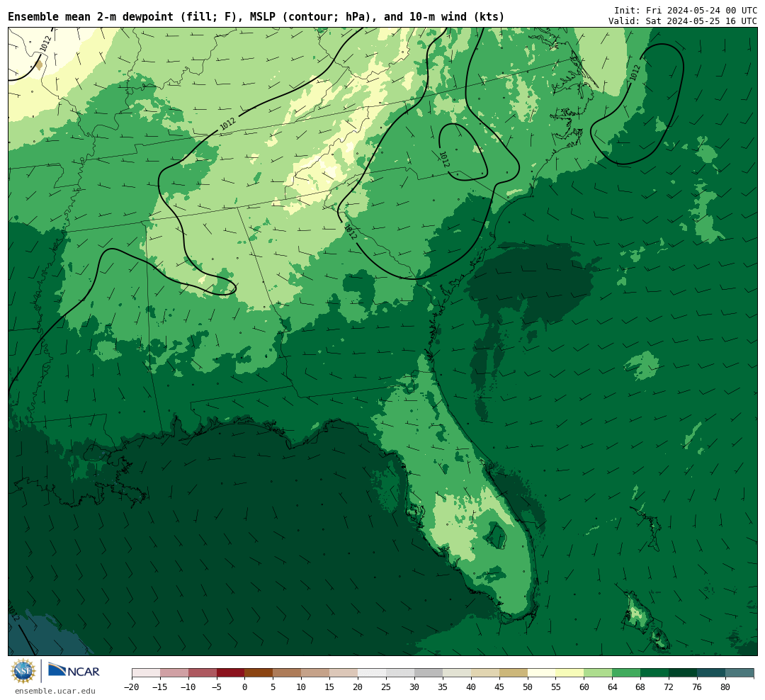
Task: Click the colorbar swatch between 25 and 30
Action: (x=400, y=673)
